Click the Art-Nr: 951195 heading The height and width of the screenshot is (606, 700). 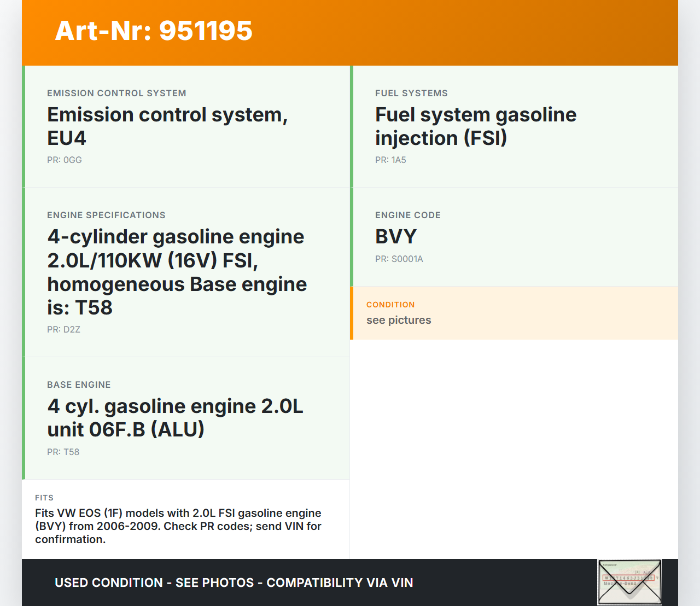(x=154, y=31)
